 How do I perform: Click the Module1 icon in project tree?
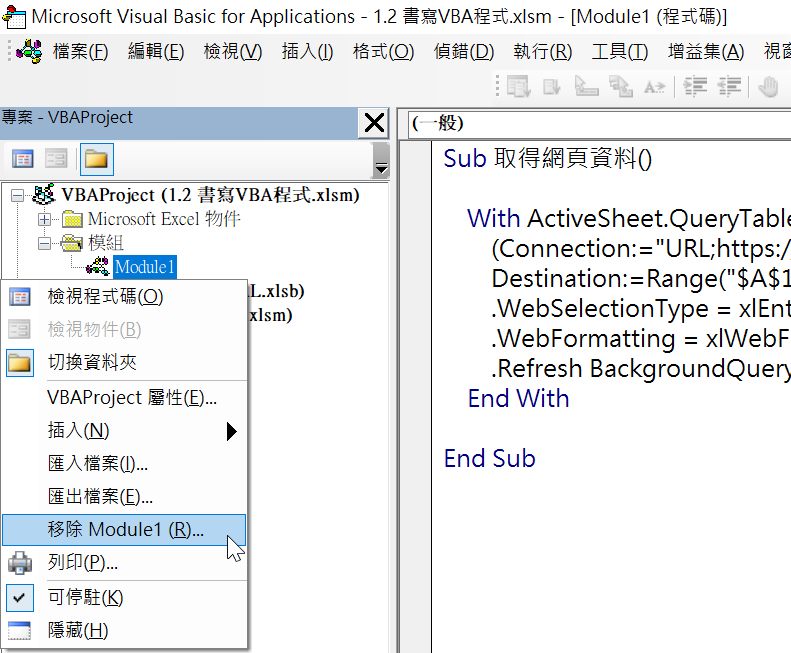97,266
